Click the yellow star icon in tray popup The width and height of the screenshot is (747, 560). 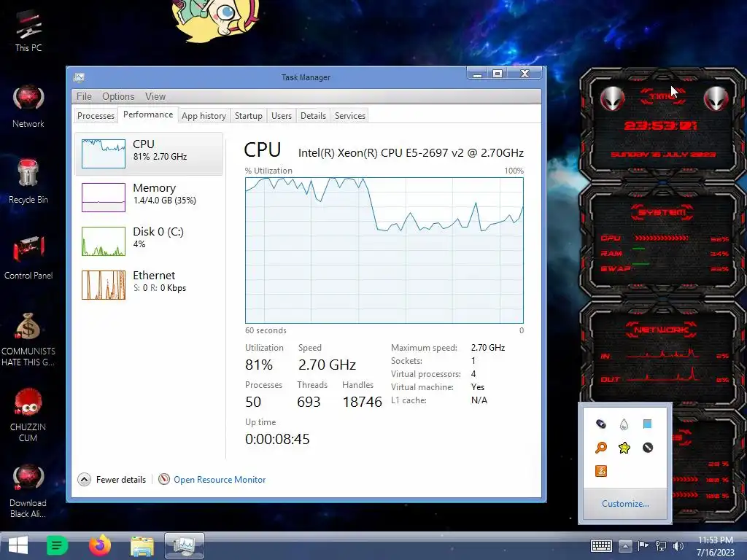click(624, 448)
